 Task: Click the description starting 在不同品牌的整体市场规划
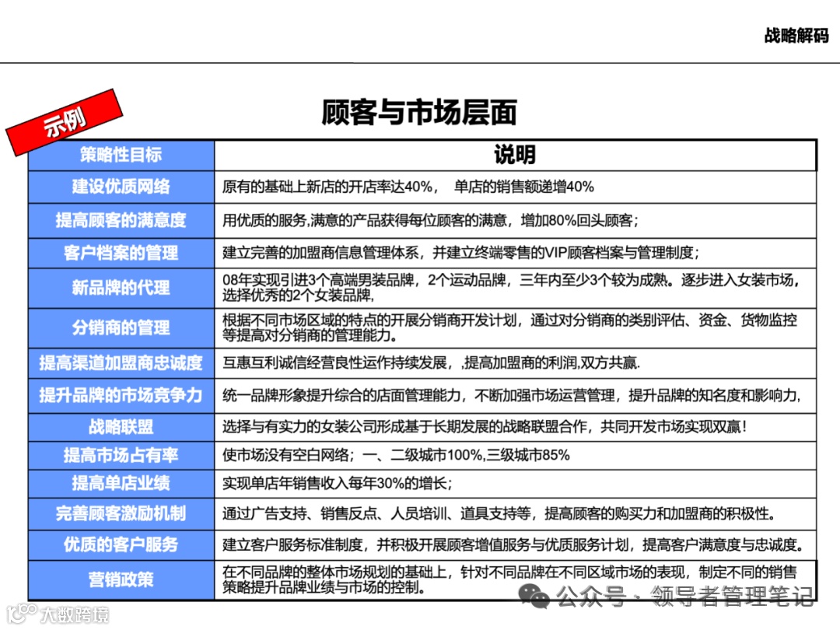pos(509,579)
